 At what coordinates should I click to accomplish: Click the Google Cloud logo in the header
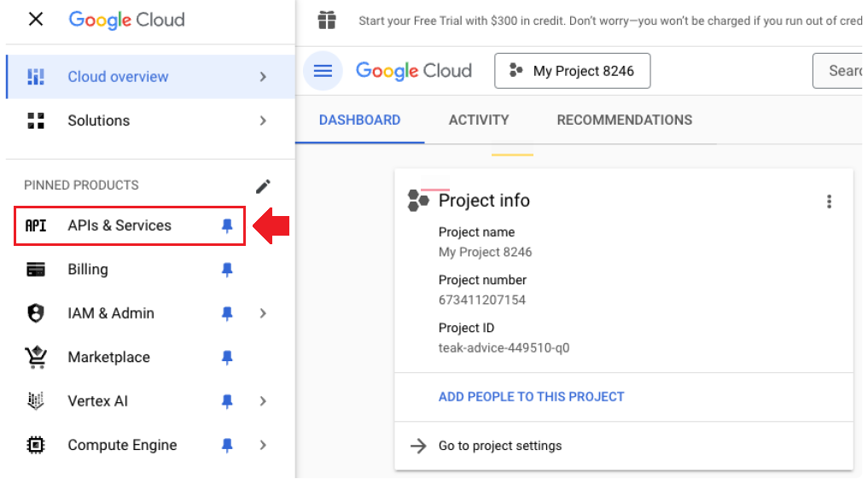[x=414, y=71]
